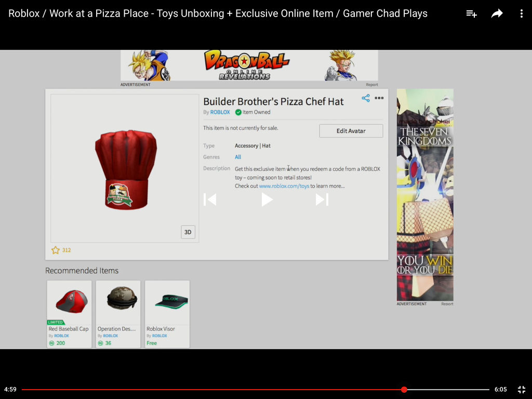Open the three-dot options menu on the item page
The height and width of the screenshot is (399, 532).
coord(378,98)
